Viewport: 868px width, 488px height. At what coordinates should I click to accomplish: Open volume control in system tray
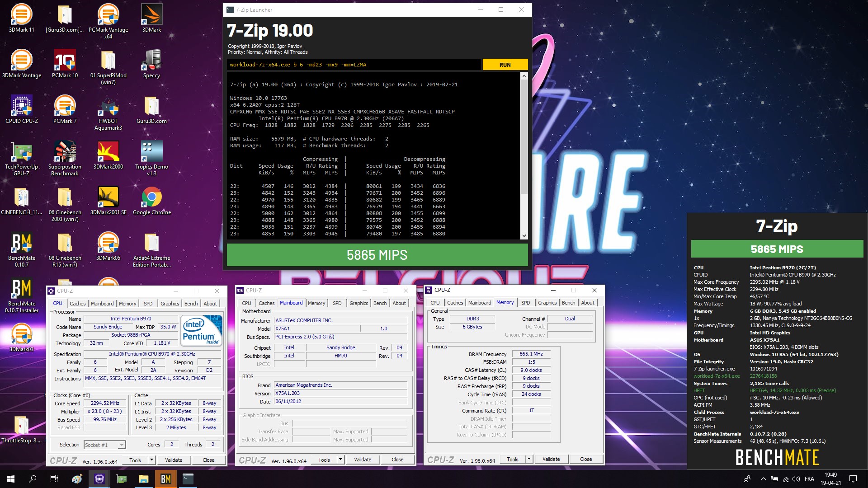coord(796,479)
